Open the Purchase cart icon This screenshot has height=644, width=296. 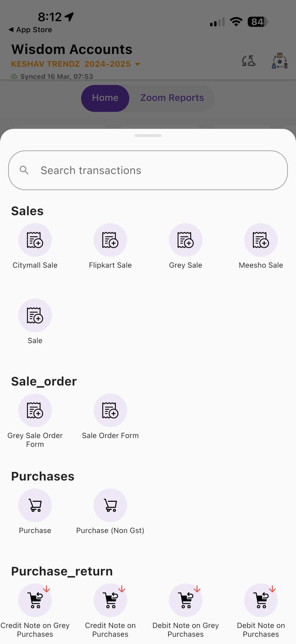pos(35,506)
